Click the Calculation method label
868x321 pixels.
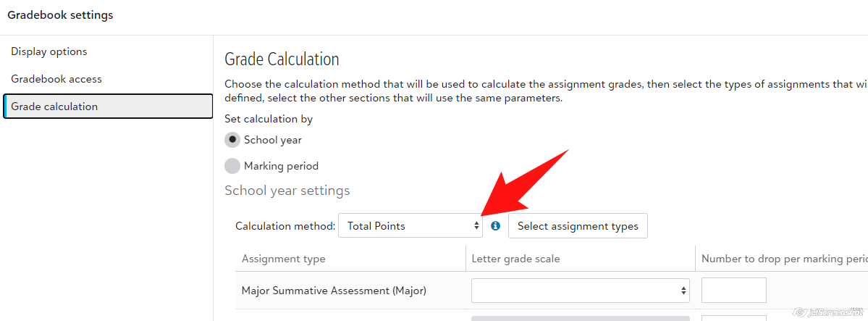pos(285,226)
